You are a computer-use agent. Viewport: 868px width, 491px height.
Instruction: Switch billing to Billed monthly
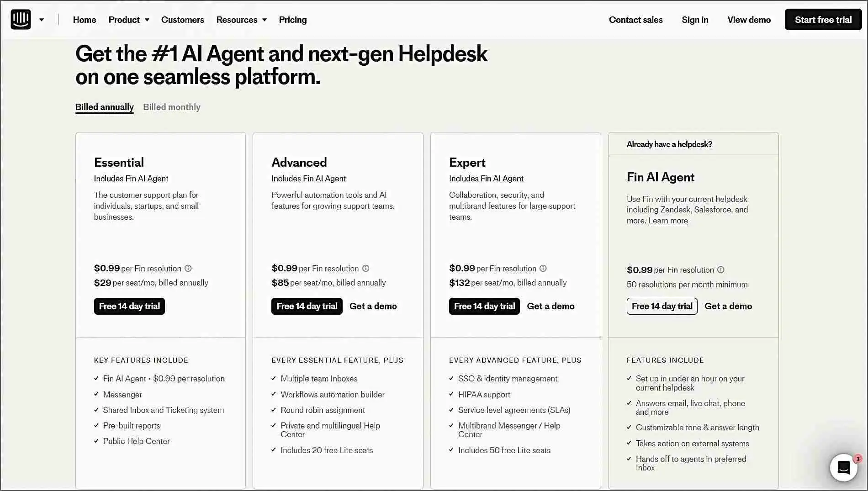171,107
